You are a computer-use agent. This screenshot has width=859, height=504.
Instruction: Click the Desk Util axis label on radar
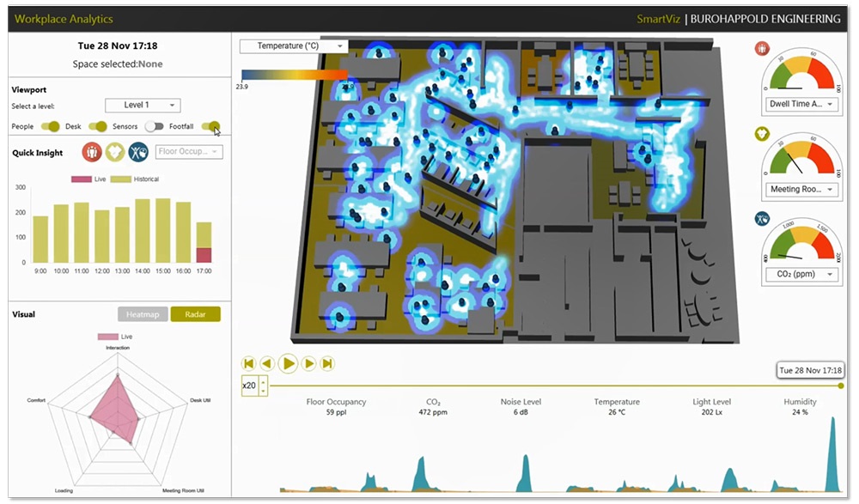[x=200, y=400]
